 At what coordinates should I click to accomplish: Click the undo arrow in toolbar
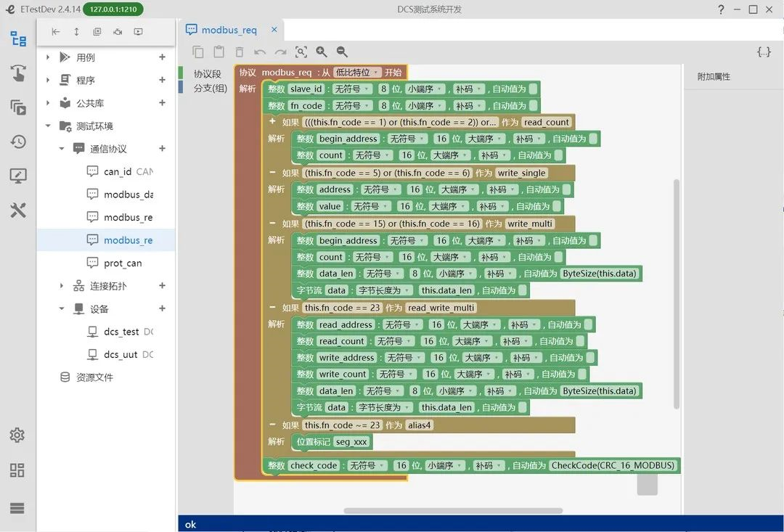coord(259,52)
